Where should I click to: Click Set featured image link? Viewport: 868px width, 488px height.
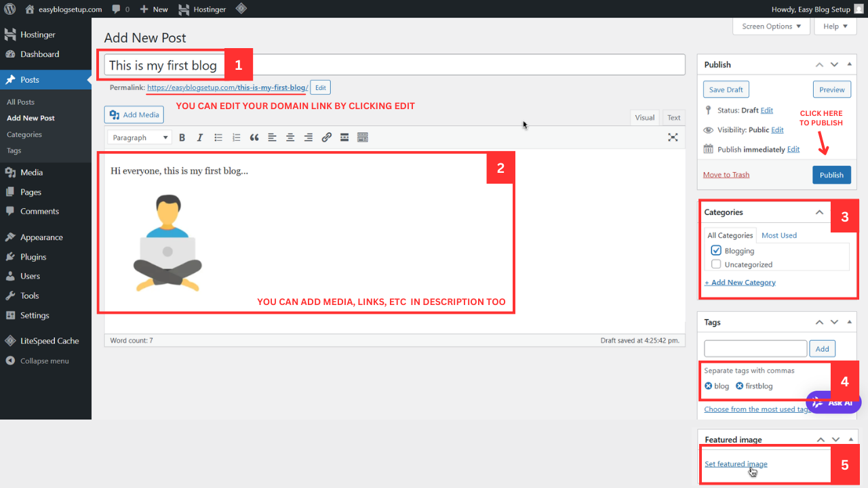[736, 464]
